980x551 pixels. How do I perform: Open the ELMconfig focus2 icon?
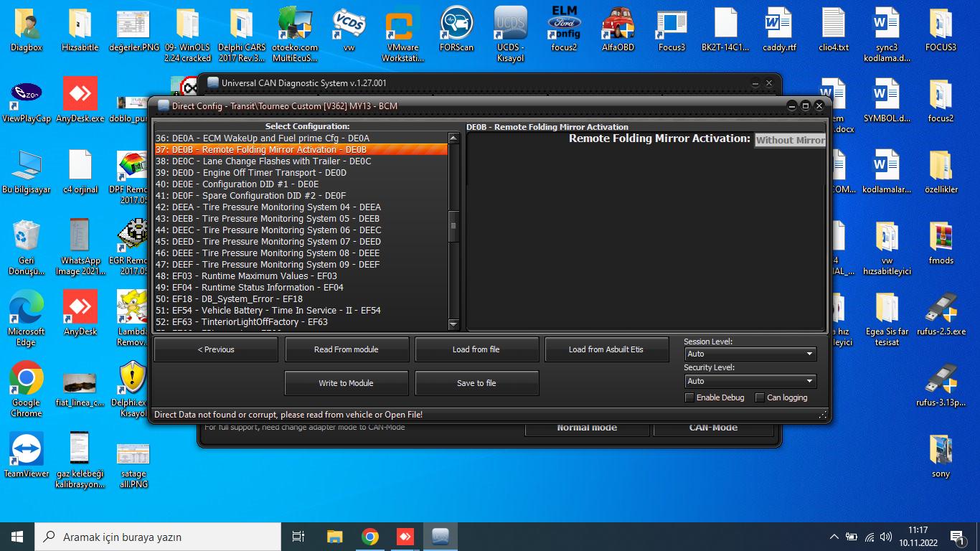564,27
